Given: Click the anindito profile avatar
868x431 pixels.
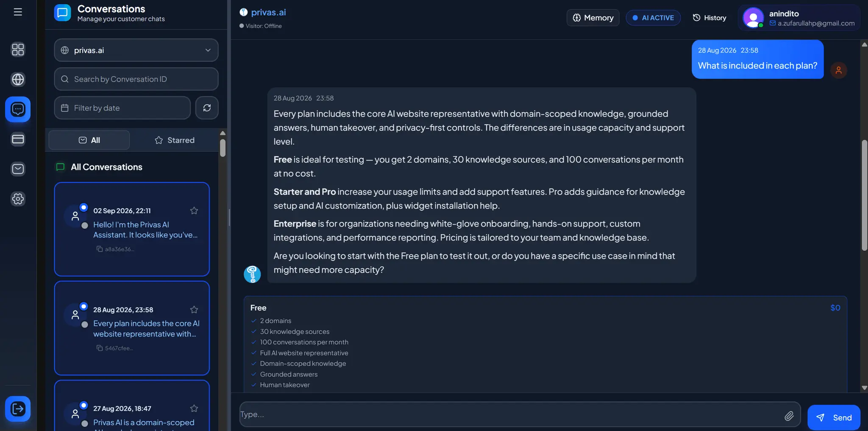Looking at the screenshot, I should [x=753, y=18].
